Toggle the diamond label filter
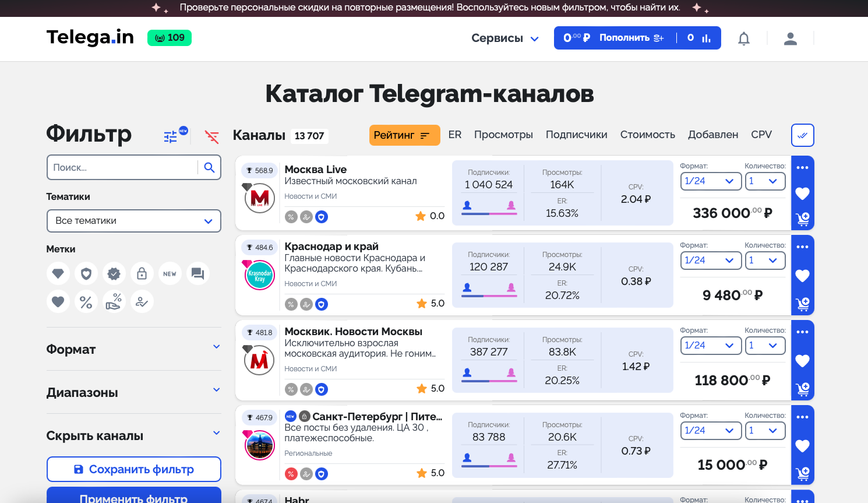This screenshot has width=868, height=503. coord(58,273)
